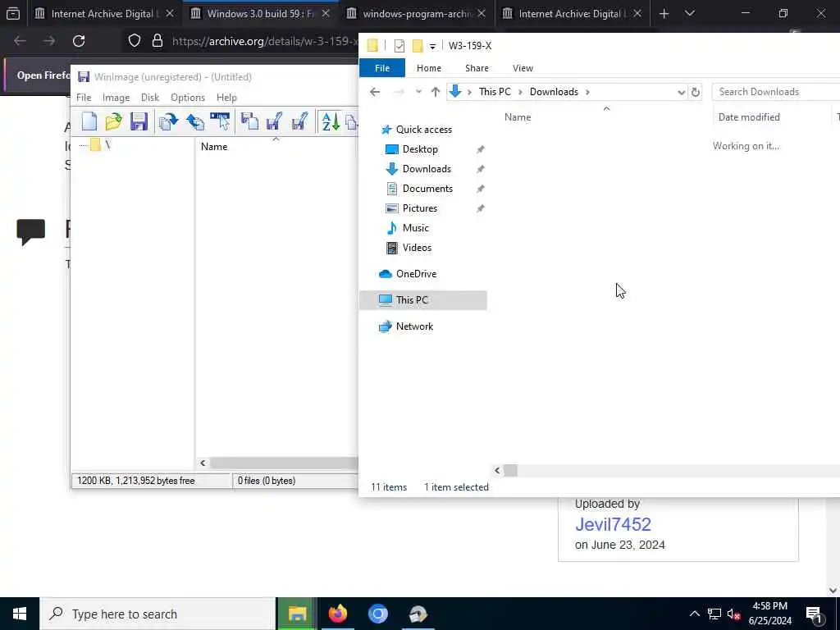Open WinImage File menu
This screenshot has width=840, height=630.
click(84, 98)
